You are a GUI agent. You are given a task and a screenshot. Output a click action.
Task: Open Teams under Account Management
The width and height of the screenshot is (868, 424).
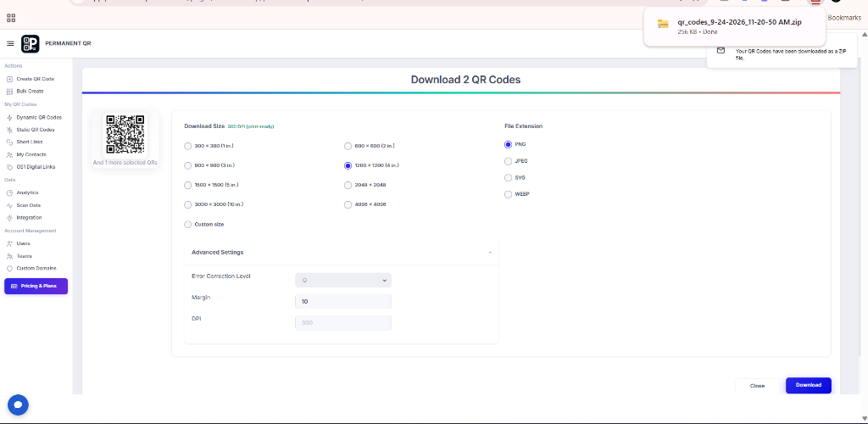(25, 256)
